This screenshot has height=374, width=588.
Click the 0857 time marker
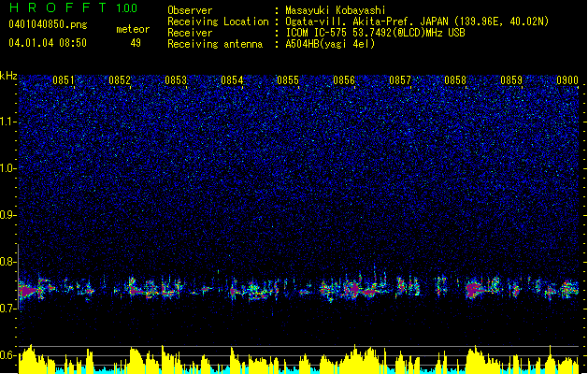click(400, 80)
